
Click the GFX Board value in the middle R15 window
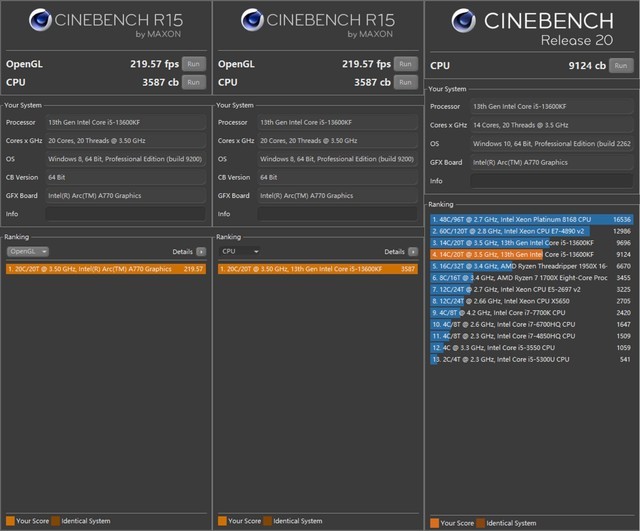point(337,196)
